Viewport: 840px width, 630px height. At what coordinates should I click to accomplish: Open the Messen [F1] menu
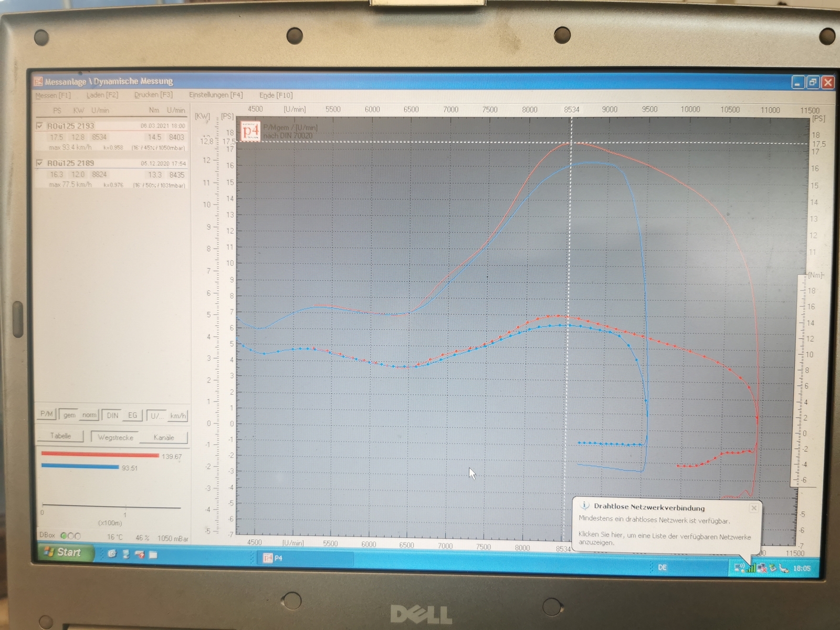[x=52, y=96]
